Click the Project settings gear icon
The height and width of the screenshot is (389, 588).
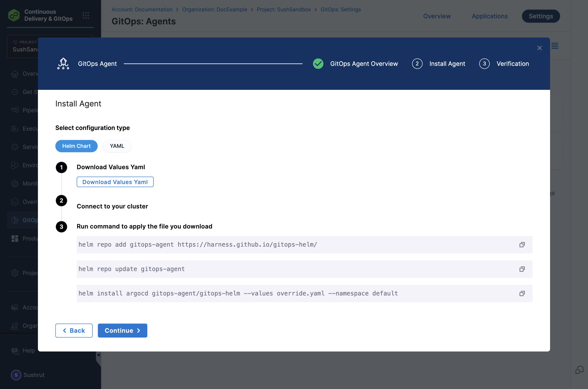15,273
